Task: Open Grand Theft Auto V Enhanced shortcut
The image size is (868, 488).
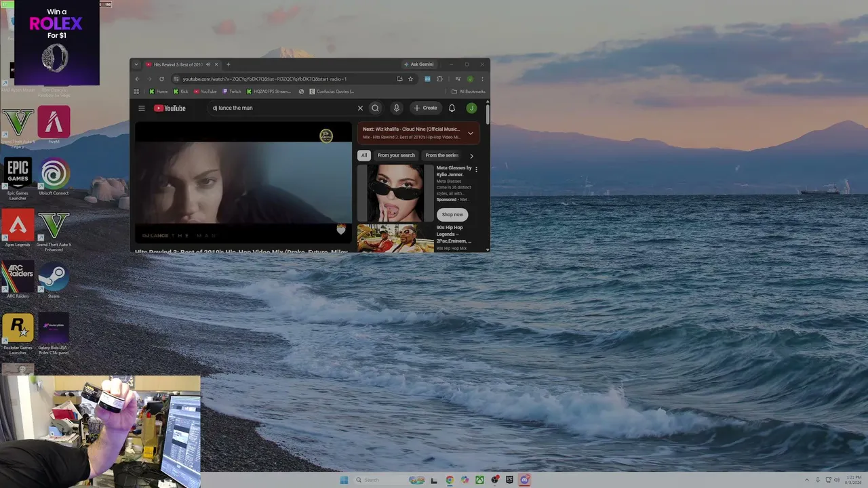Action: [x=54, y=231]
